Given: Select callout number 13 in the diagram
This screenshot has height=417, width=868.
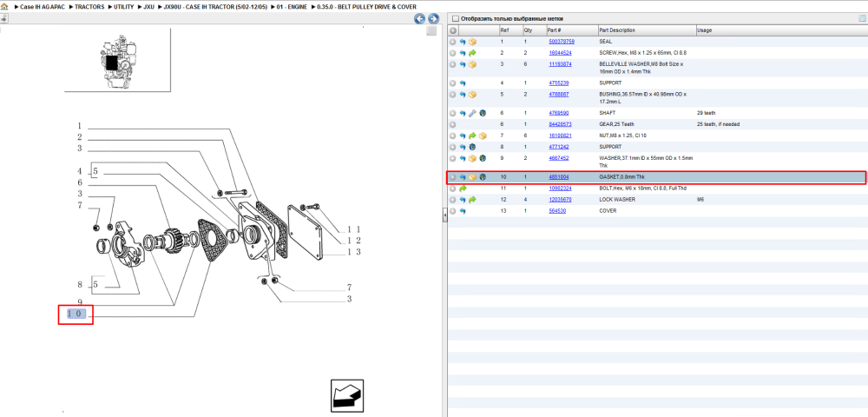Looking at the screenshot, I should tap(354, 252).
